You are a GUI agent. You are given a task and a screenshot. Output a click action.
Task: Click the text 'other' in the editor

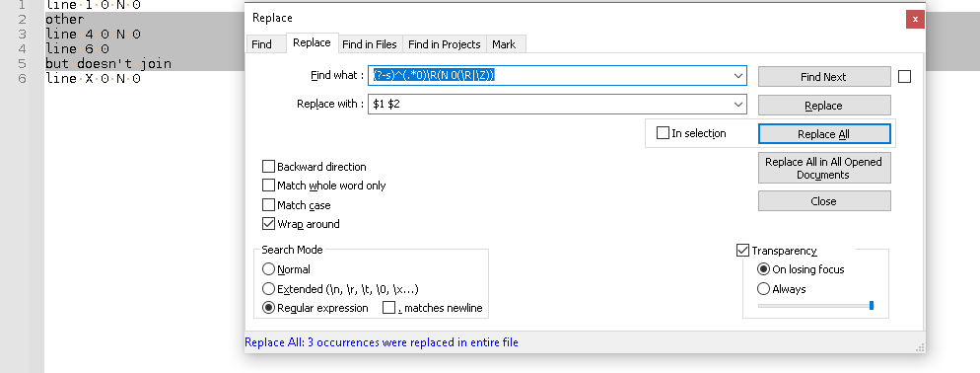(x=65, y=19)
